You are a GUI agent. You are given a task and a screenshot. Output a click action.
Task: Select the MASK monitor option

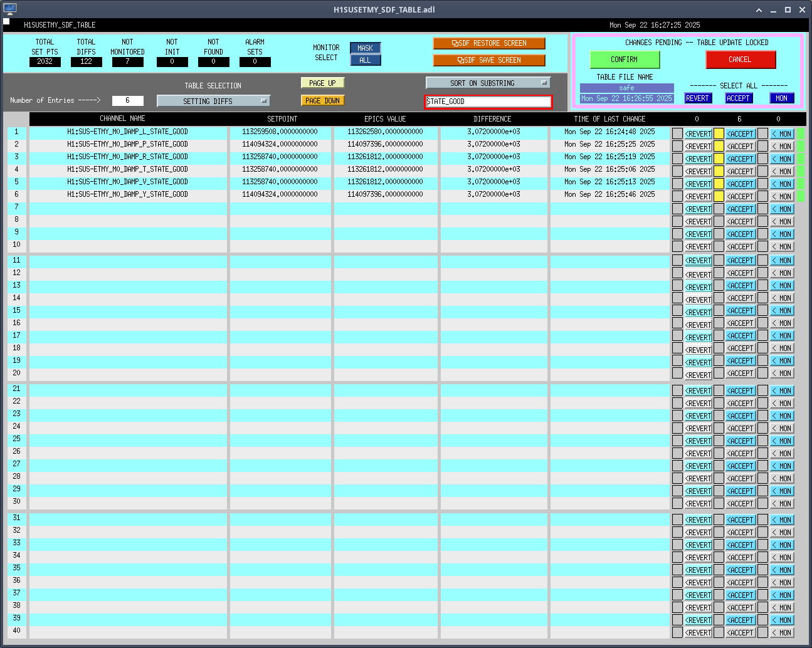365,48
